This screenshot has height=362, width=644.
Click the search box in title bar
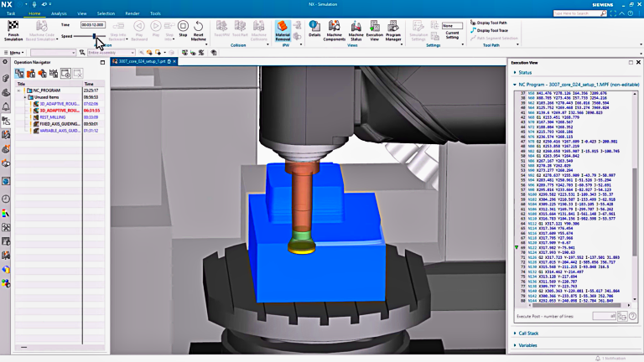pos(580,13)
